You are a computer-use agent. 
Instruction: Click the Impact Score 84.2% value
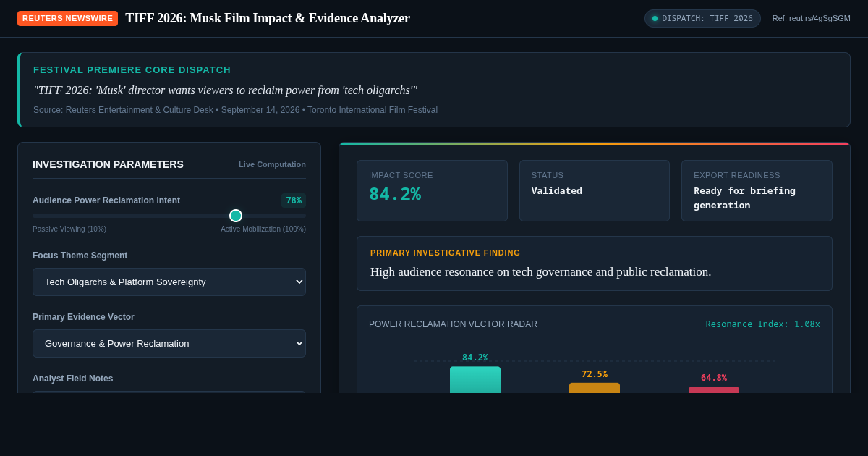395,194
